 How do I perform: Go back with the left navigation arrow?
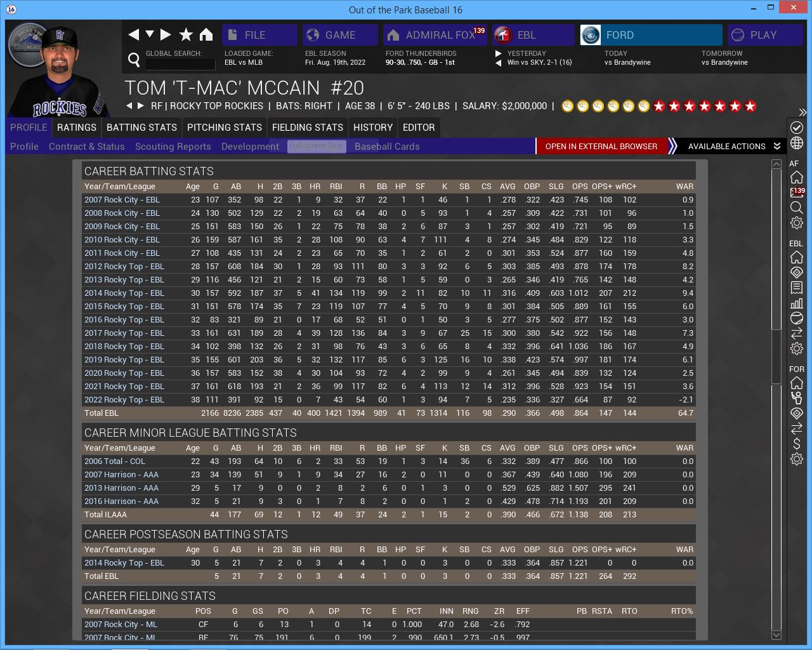click(133, 35)
